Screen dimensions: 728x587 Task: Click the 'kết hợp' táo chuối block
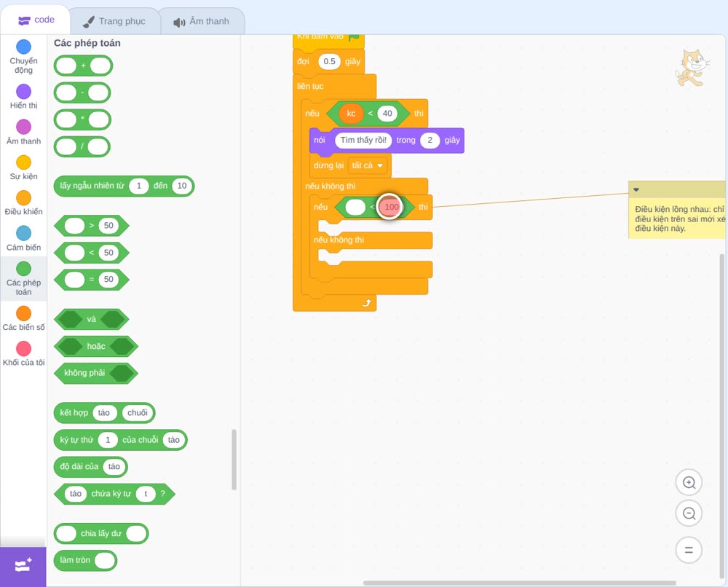click(x=104, y=413)
